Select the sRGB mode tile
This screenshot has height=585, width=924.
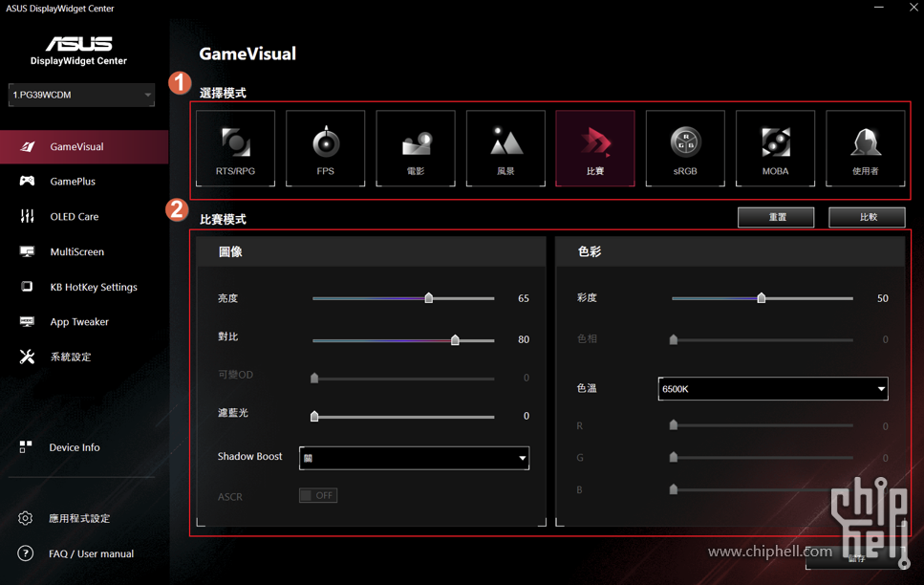coord(685,148)
